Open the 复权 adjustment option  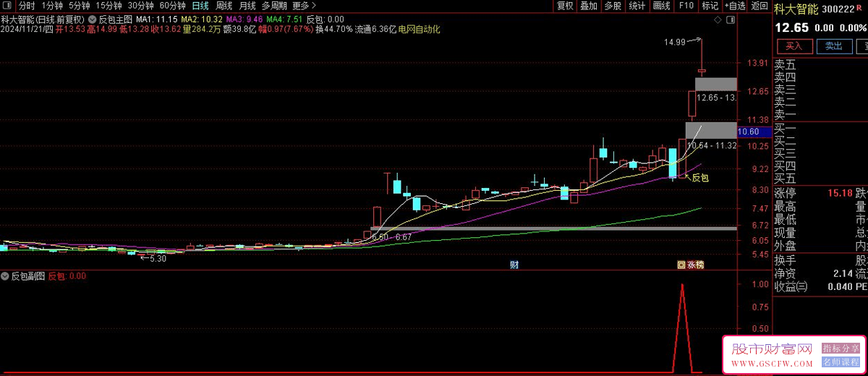point(565,6)
